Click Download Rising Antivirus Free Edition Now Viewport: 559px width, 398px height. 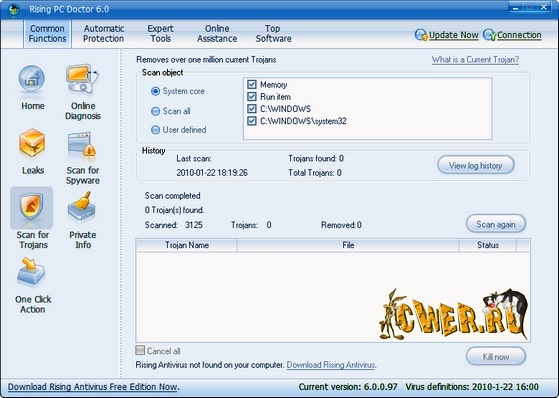(93, 387)
